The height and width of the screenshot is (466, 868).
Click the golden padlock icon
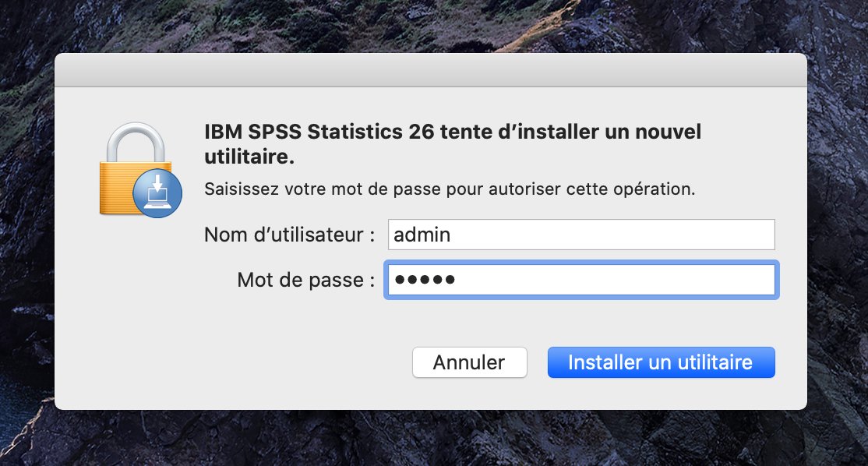coord(127,183)
